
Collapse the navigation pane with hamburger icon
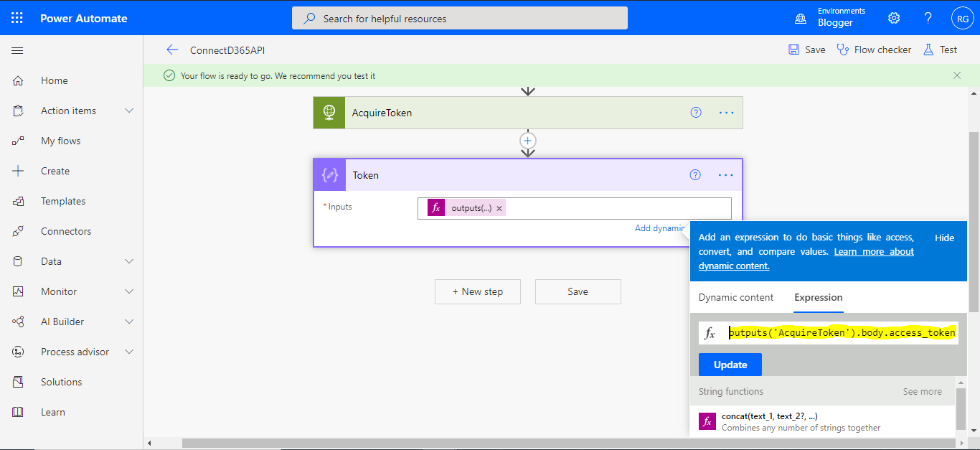17,50
